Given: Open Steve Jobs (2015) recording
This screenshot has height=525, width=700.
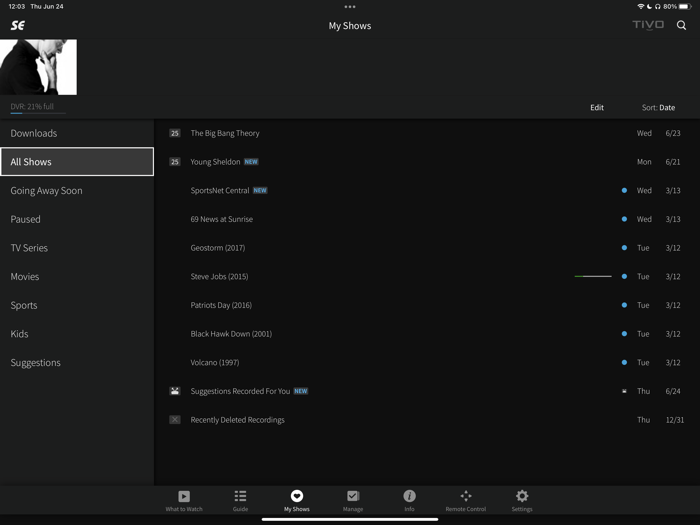Looking at the screenshot, I should [x=219, y=276].
